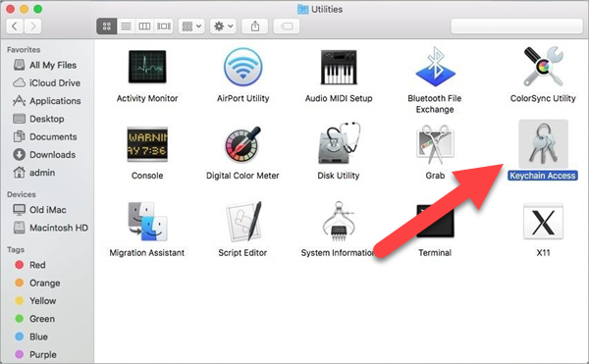This screenshot has height=364, width=589.
Task: Click the Share toolbar button
Action: [255, 26]
